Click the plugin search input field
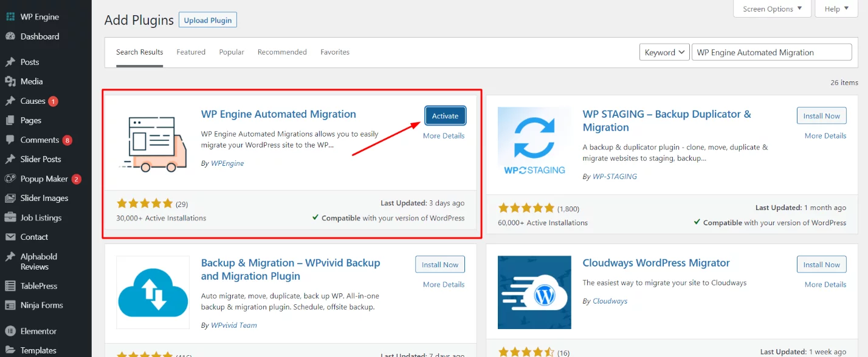 pyautogui.click(x=772, y=52)
